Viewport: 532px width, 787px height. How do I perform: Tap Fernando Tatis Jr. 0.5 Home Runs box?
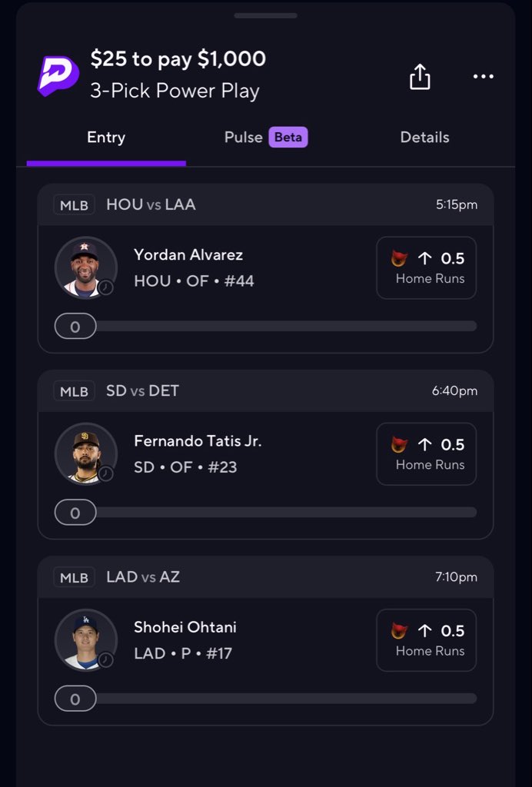pos(426,453)
